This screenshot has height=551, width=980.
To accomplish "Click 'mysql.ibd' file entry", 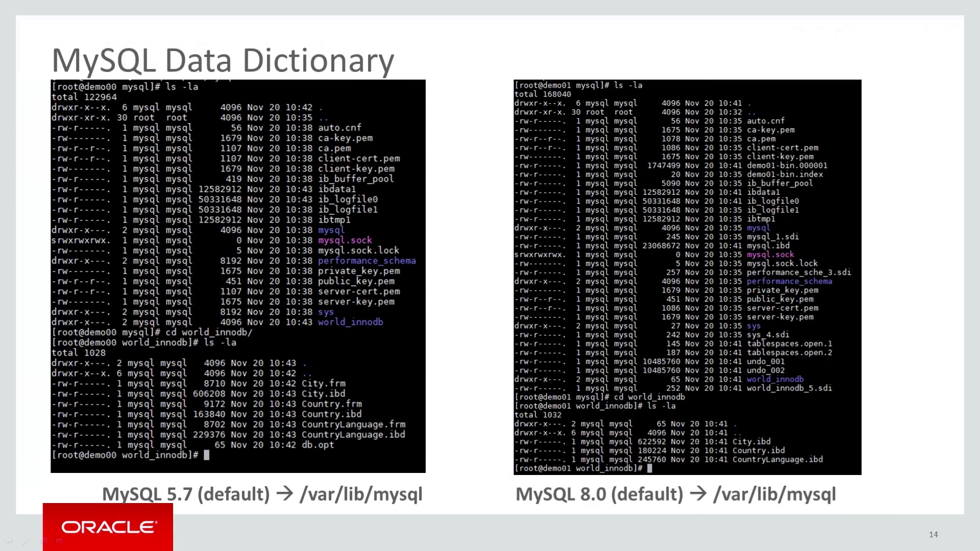I will point(768,245).
